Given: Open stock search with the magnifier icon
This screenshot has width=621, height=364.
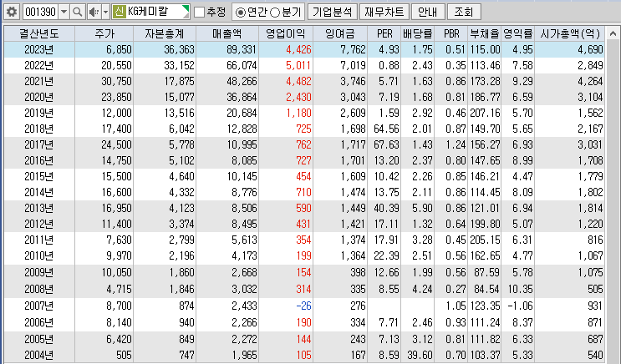Looking at the screenshot, I should 78,12.
